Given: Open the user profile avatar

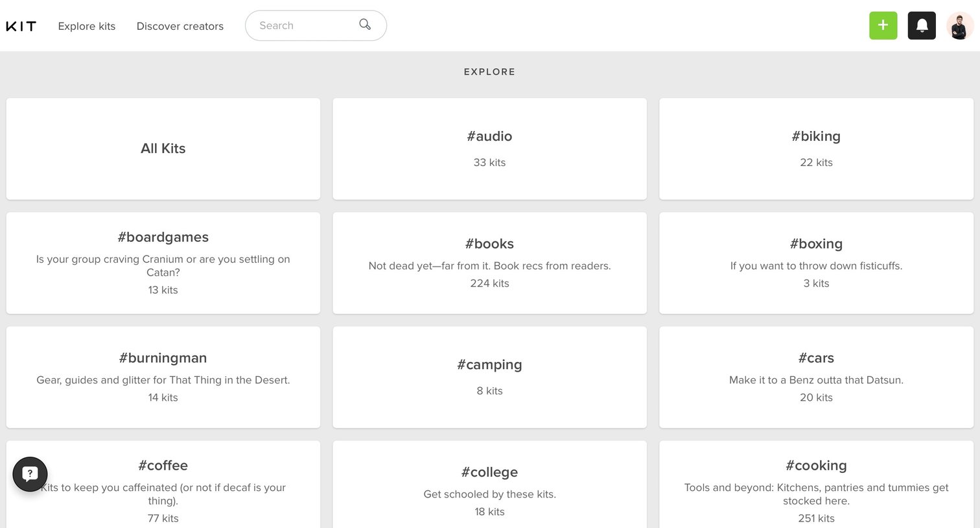Looking at the screenshot, I should click(960, 25).
